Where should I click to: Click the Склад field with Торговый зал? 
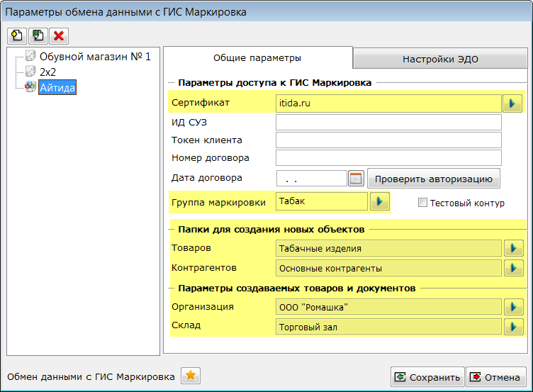click(388, 327)
